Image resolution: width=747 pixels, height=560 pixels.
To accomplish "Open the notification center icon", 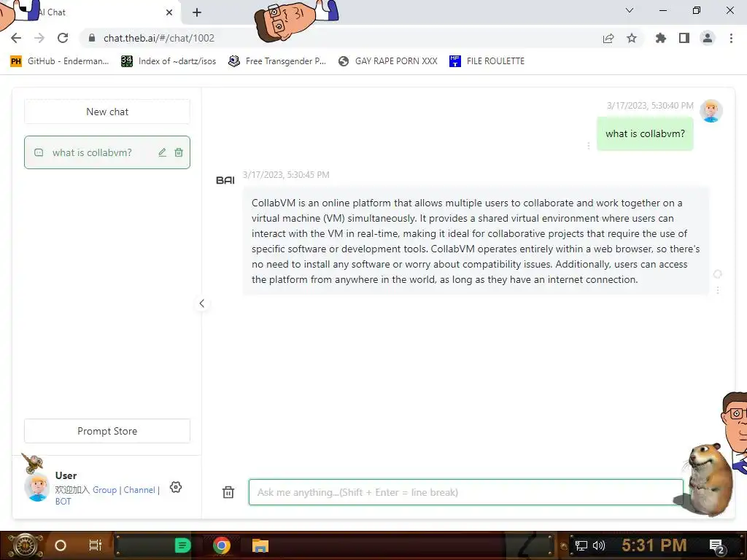I will tap(717, 547).
